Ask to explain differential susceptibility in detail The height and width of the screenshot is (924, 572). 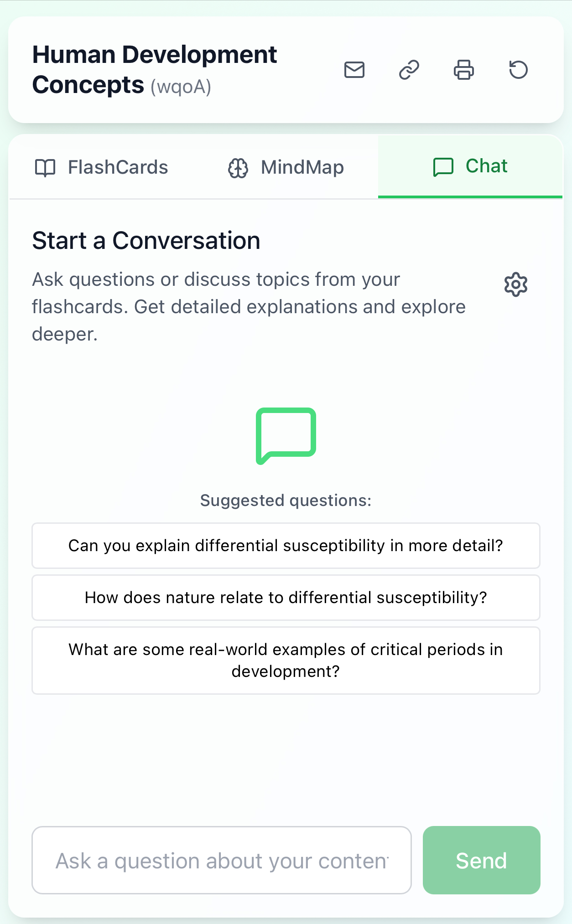pos(286,546)
